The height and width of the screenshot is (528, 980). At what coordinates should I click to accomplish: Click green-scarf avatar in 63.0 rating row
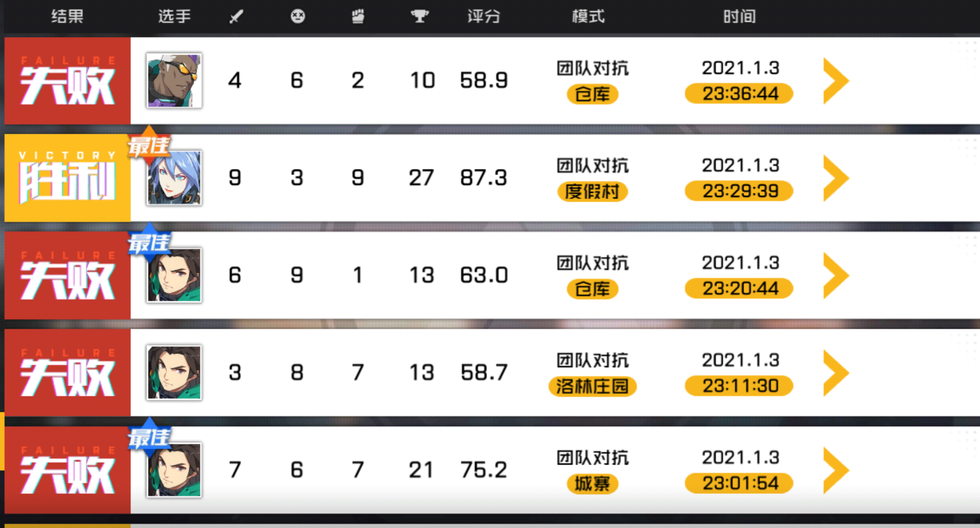[x=174, y=275]
